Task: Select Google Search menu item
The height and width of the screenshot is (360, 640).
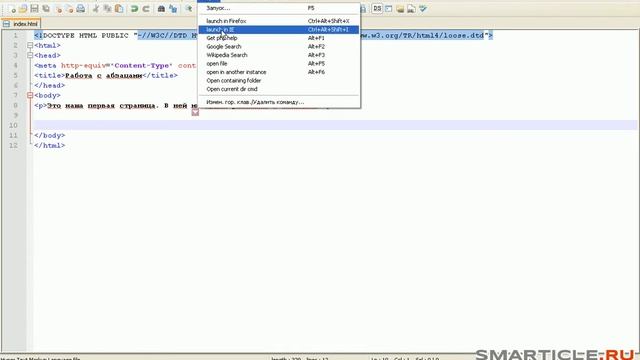Action: coord(279,47)
